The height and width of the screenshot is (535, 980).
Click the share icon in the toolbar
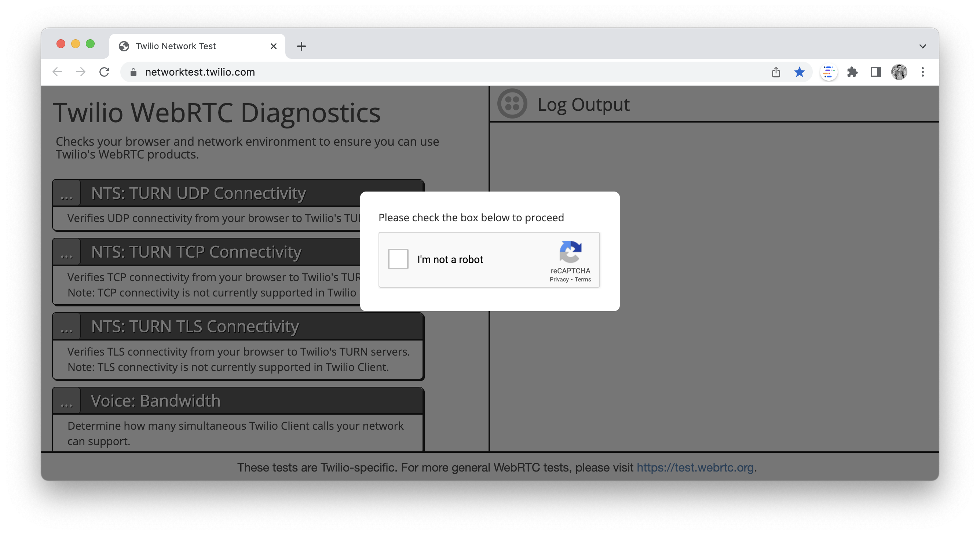(x=776, y=72)
